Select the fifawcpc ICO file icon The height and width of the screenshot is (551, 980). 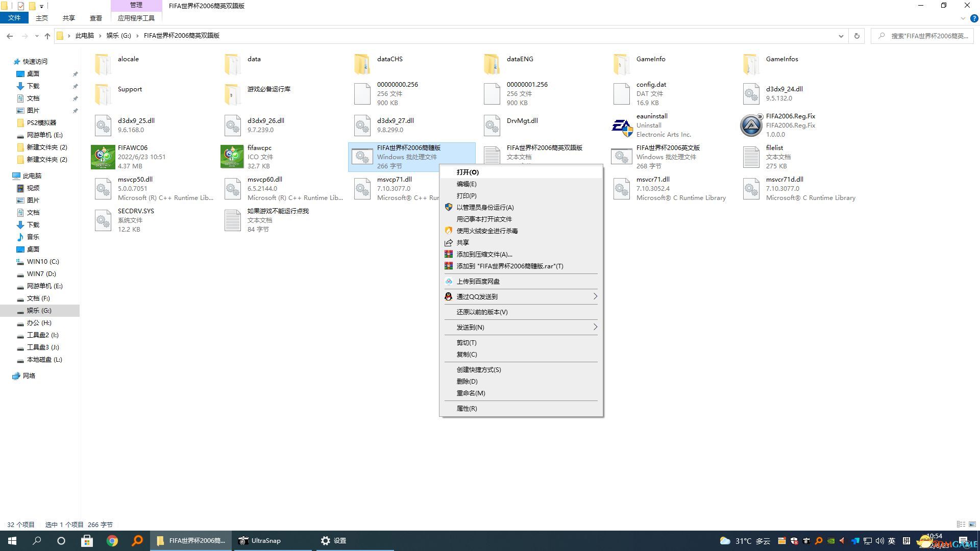tap(233, 157)
